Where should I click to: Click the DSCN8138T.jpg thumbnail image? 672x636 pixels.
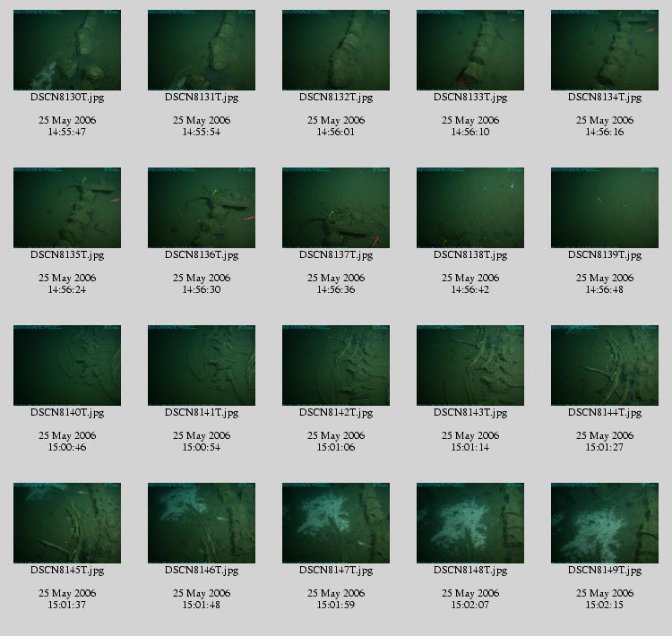point(470,208)
